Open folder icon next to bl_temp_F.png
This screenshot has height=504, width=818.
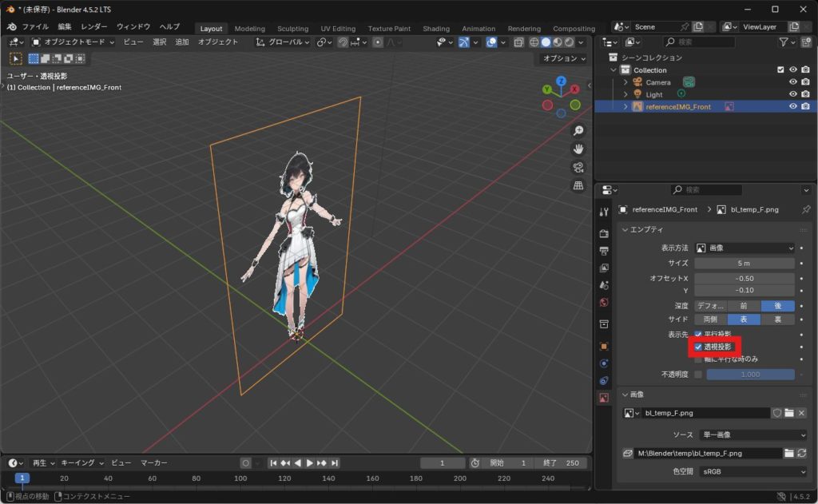[x=788, y=413]
